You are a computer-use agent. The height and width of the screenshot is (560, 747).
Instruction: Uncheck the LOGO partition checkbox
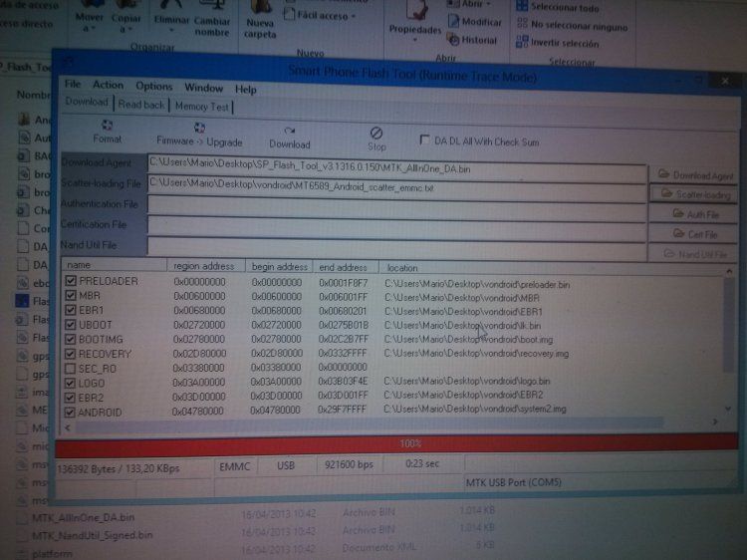point(70,383)
